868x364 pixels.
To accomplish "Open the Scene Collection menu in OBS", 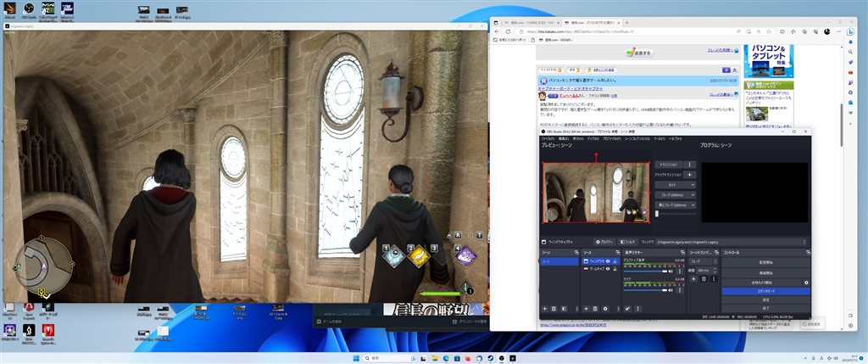I will [x=637, y=138].
